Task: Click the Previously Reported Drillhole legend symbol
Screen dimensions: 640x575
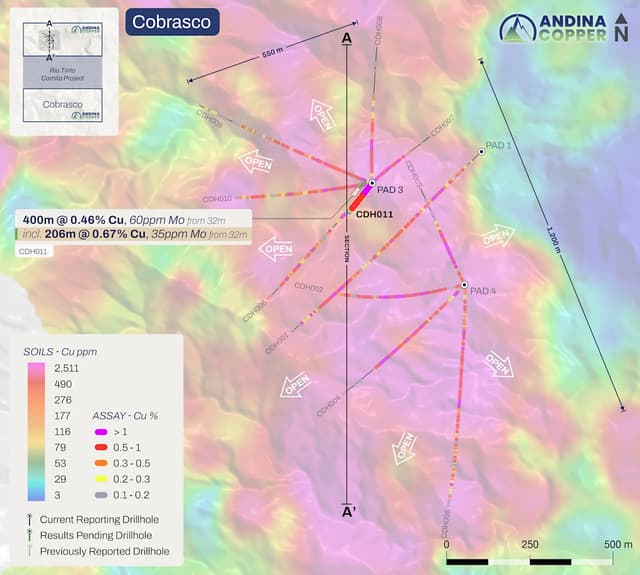Action: [29, 551]
